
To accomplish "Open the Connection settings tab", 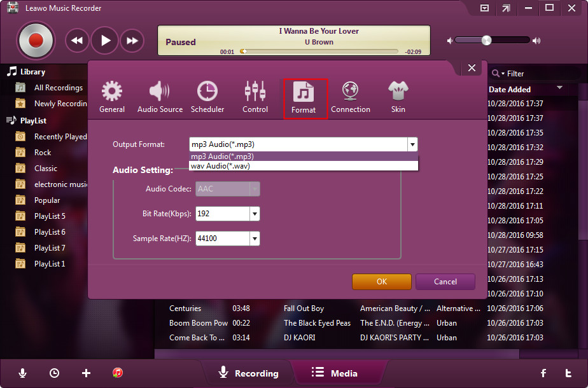I will [x=350, y=97].
